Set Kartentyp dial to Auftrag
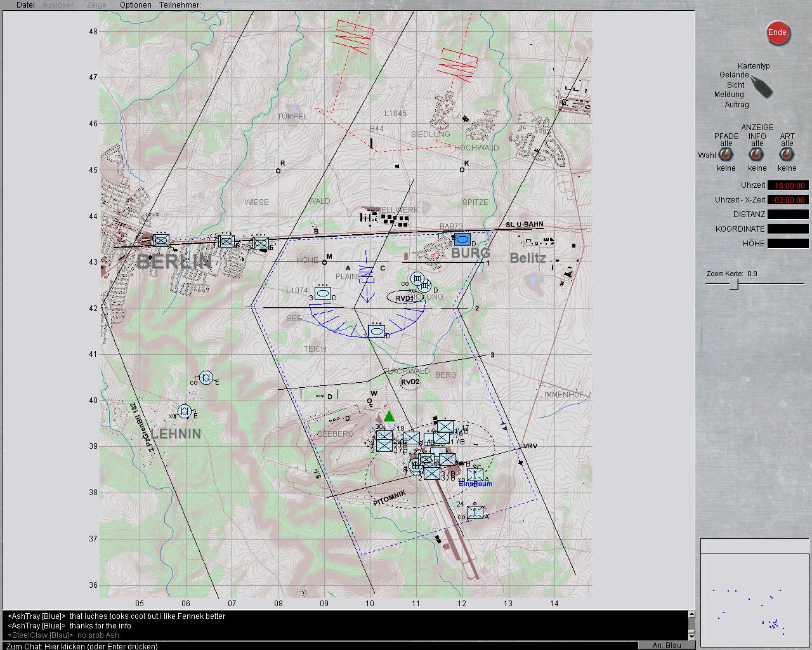Screen dimensions: 812x650 737,105
